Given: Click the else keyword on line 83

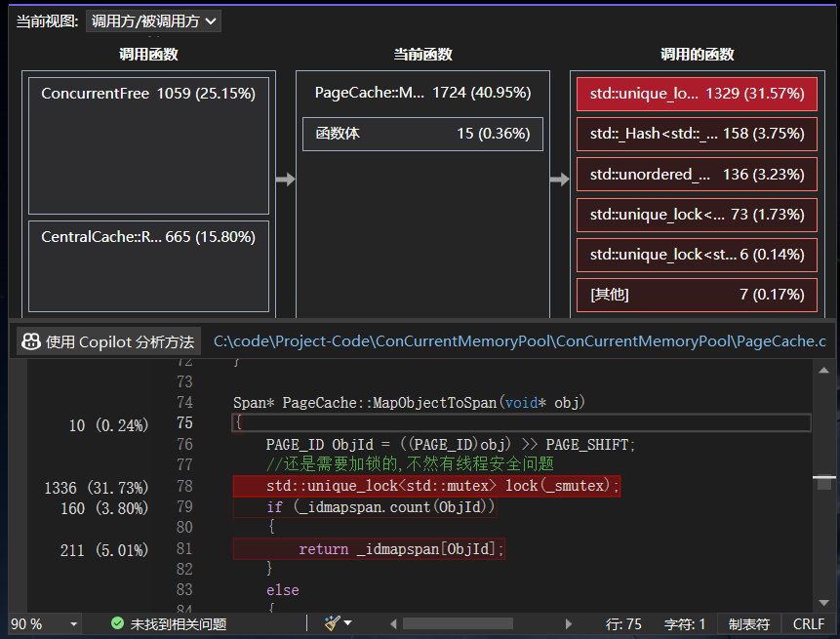Looking at the screenshot, I should (x=283, y=590).
